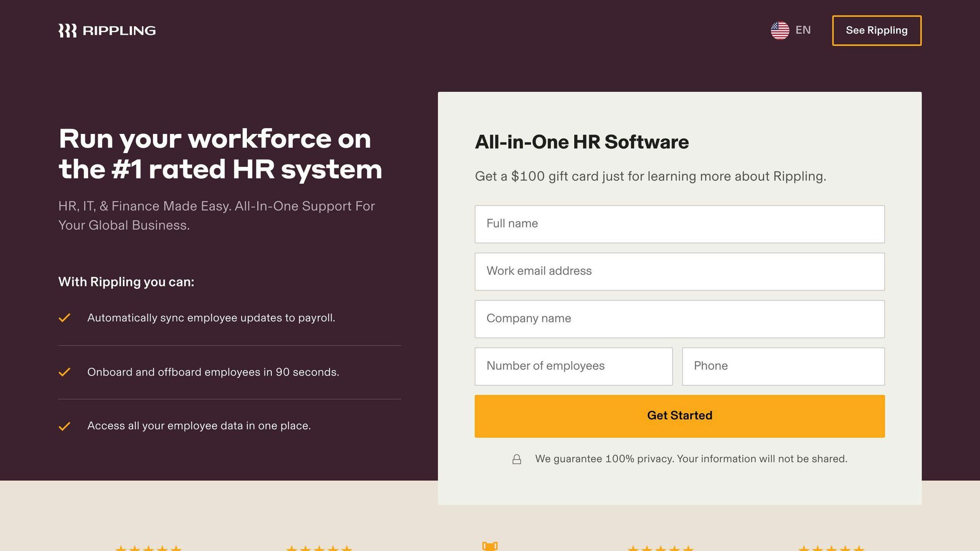Select the Company name text box
Screen dimensions: 980x551
click(x=679, y=319)
